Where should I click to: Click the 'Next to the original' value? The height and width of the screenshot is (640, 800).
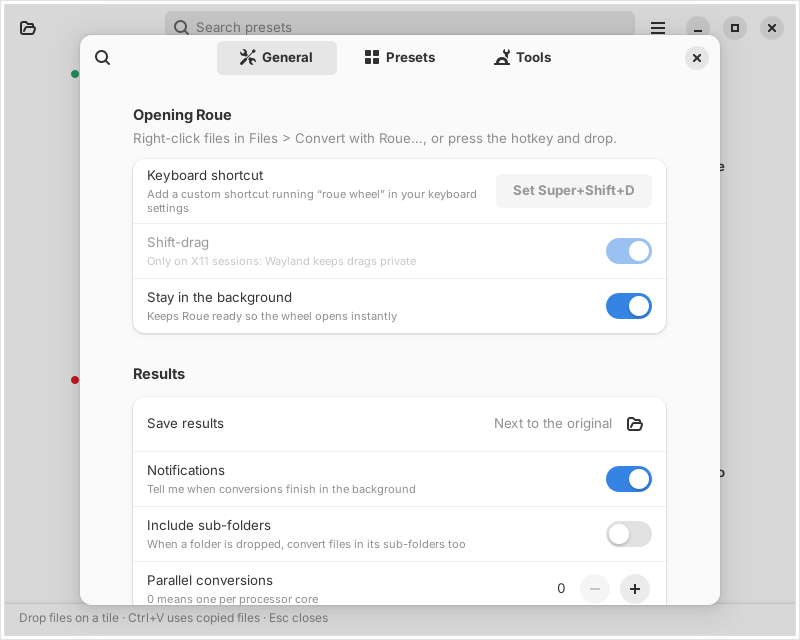553,424
